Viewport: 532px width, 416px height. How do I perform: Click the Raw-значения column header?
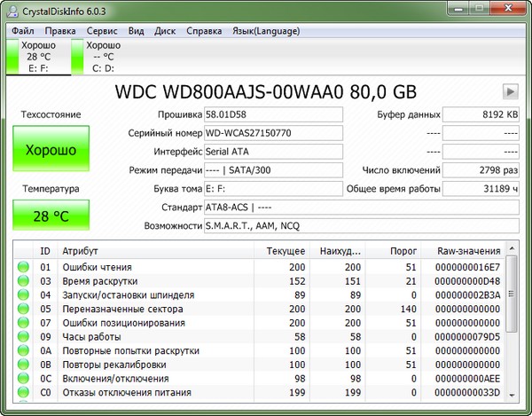463,251
